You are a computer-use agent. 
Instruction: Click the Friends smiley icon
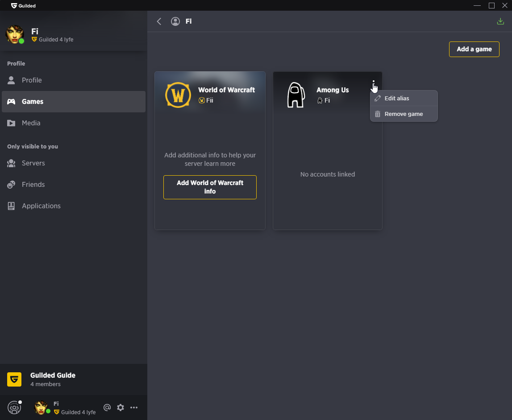pos(11,185)
